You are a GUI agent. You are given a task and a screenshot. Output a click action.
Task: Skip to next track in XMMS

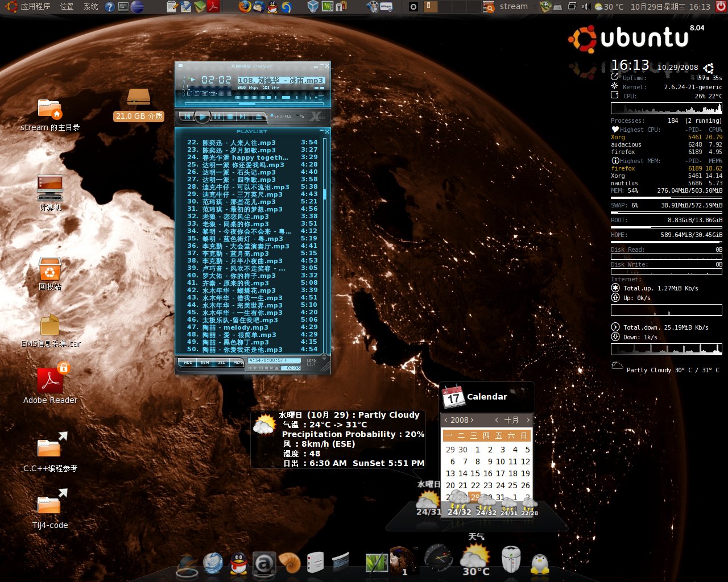coord(242,117)
